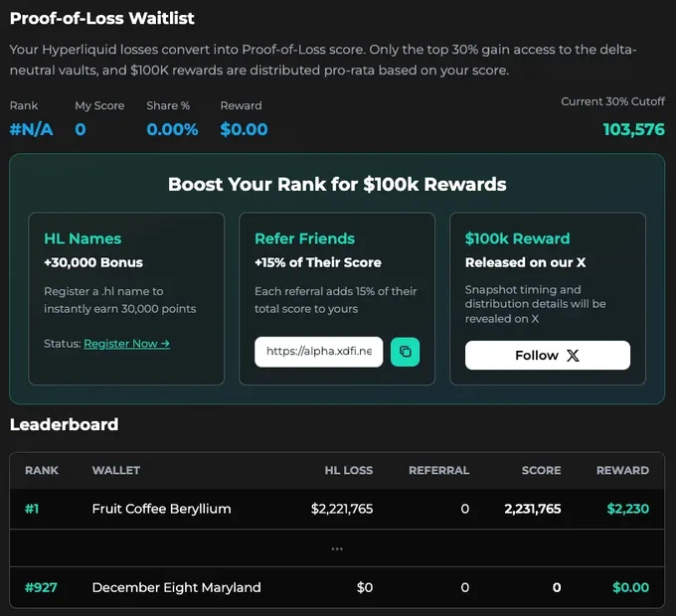
Task: Click the #N/A rank value
Action: coord(32,130)
